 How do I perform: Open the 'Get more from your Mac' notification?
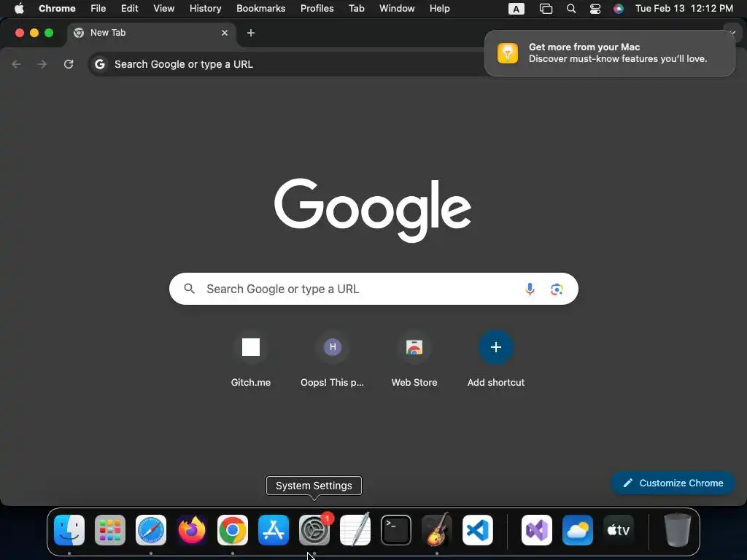[x=610, y=52]
